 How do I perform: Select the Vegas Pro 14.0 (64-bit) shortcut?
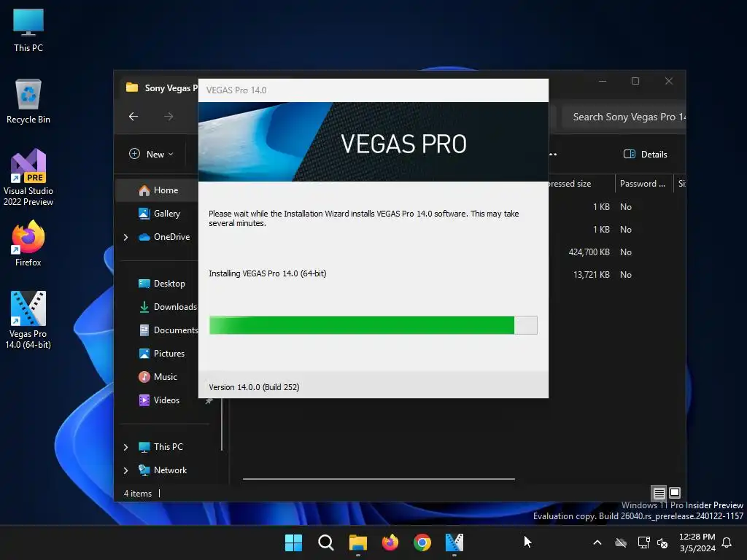click(28, 319)
